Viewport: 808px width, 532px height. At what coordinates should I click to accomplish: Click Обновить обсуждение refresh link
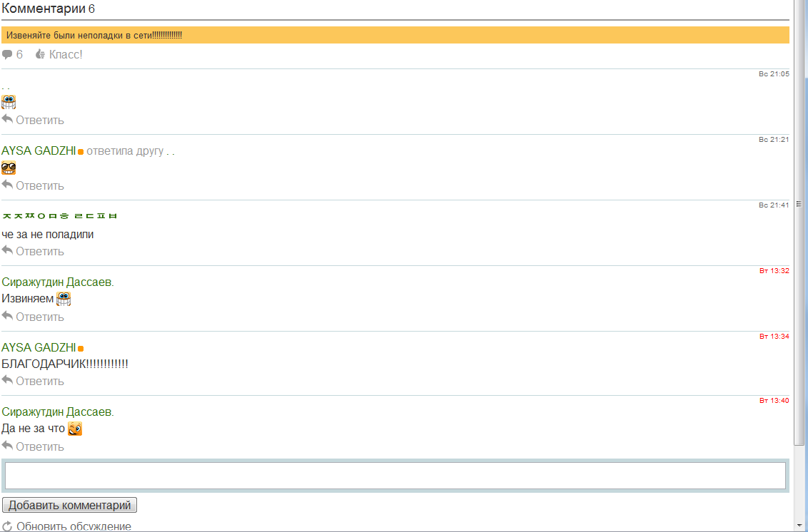[74, 526]
